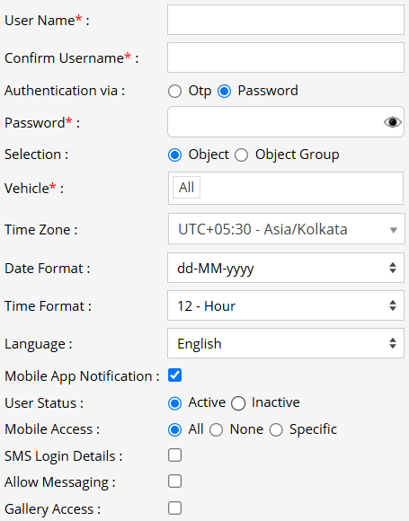Click the All tag in Vehicle field
The height and width of the screenshot is (521, 409).
(186, 187)
